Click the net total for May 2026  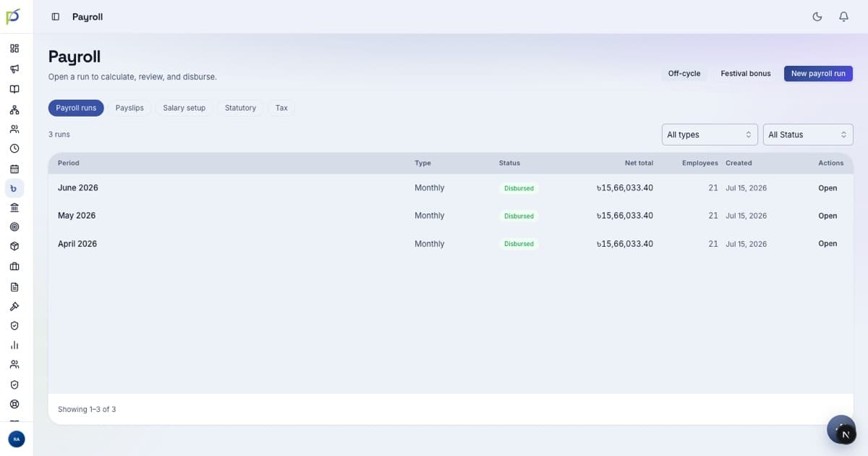(x=625, y=216)
